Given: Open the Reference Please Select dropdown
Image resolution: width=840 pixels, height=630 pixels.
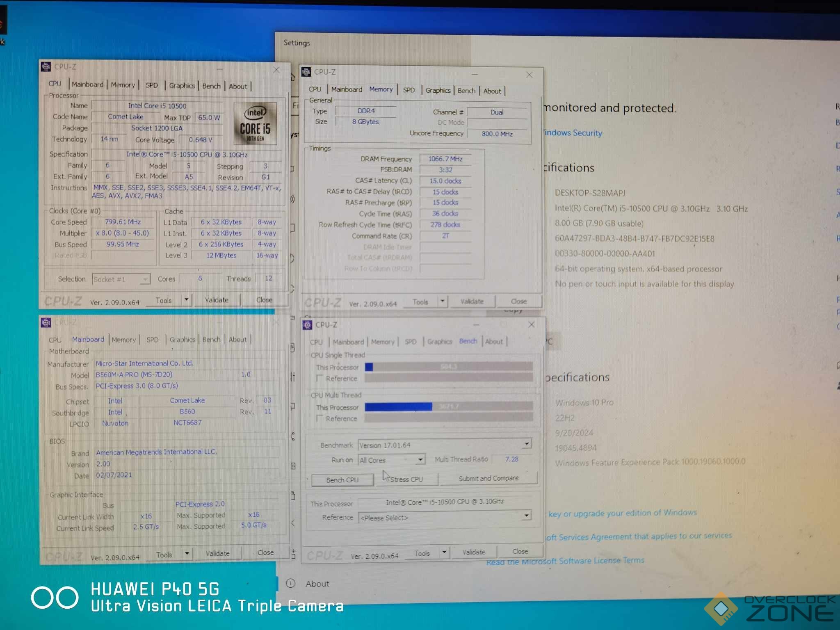Looking at the screenshot, I should [x=526, y=516].
